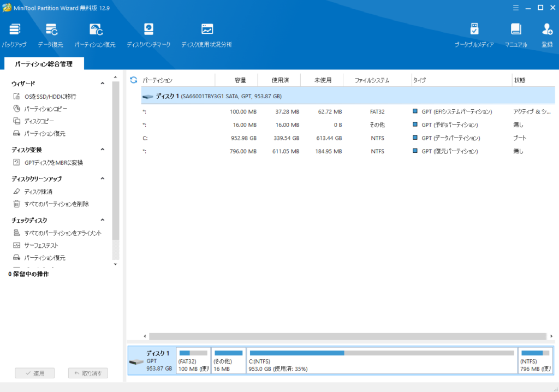
Task: Select the ディスク 1 row in the list
Action: tap(348, 96)
